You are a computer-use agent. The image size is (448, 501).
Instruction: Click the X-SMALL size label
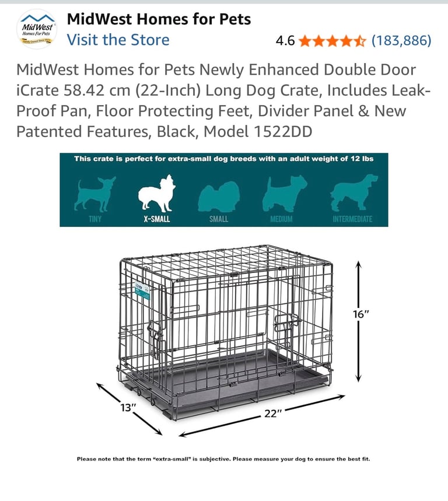[x=156, y=219]
